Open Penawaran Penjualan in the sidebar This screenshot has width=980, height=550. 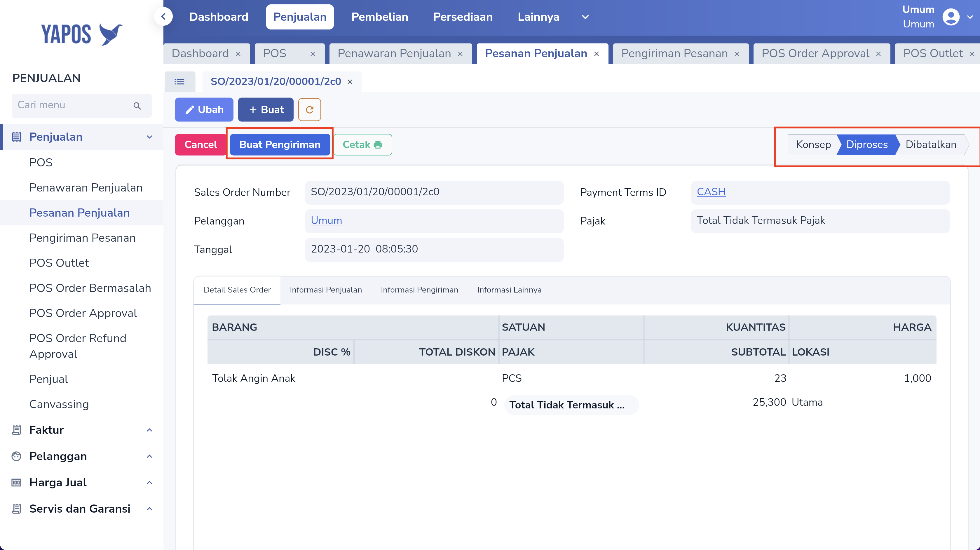pyautogui.click(x=86, y=188)
